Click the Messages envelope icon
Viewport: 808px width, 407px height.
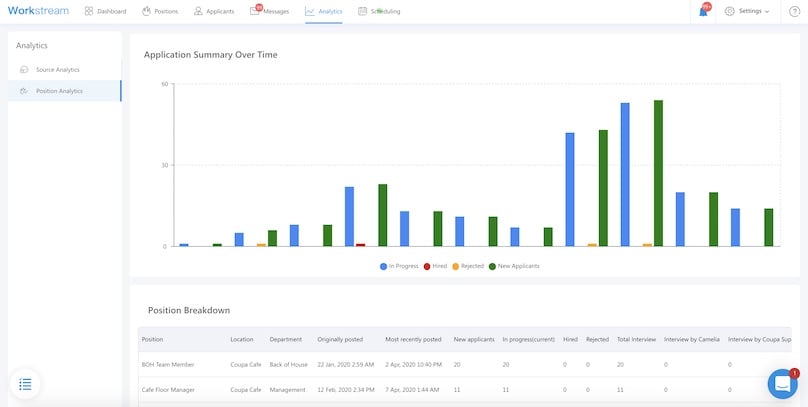(x=255, y=11)
